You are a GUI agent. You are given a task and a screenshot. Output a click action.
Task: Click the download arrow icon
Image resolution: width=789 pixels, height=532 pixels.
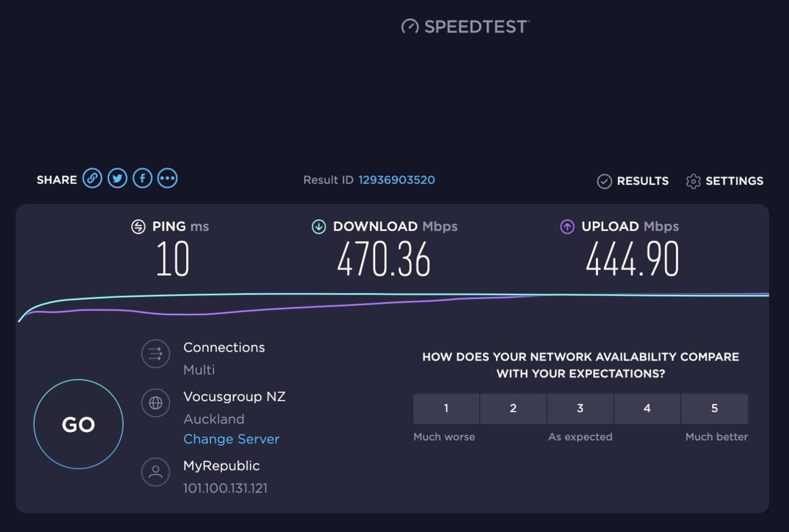tap(319, 227)
